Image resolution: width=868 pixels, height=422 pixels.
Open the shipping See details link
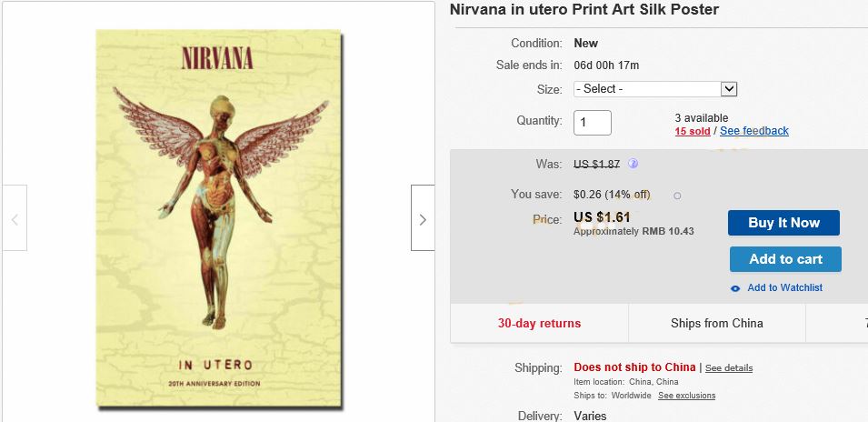(729, 368)
